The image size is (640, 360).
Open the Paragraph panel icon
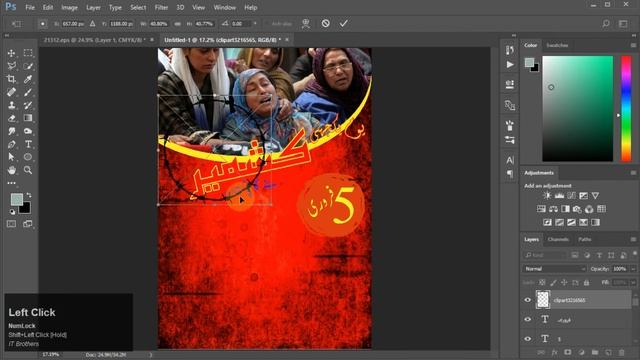[x=510, y=174]
